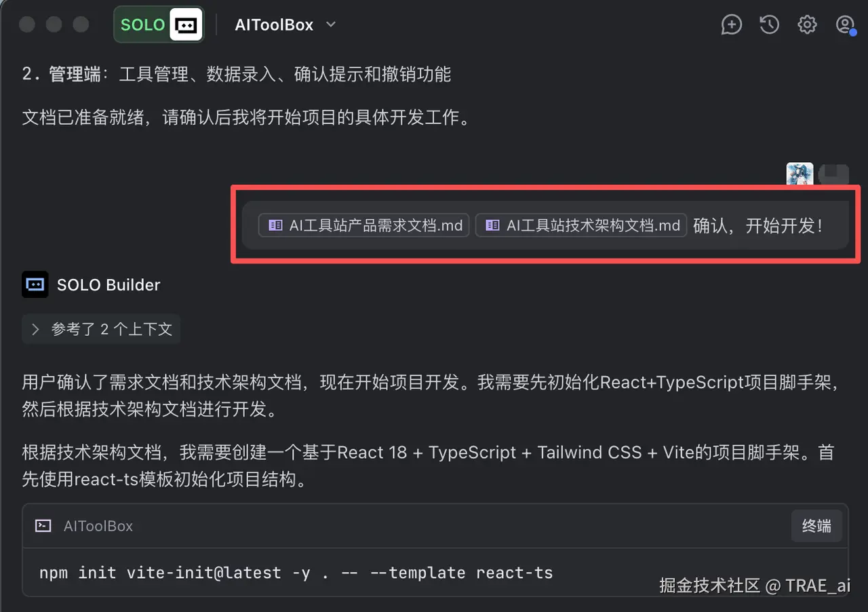Click the 终端 button on command block
This screenshot has height=612, width=868.
pyautogui.click(x=816, y=526)
